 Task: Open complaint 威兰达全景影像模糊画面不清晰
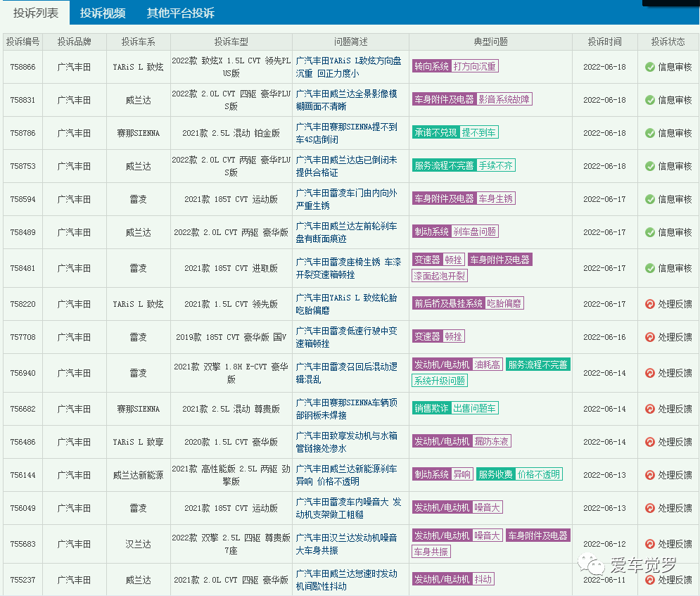346,100
